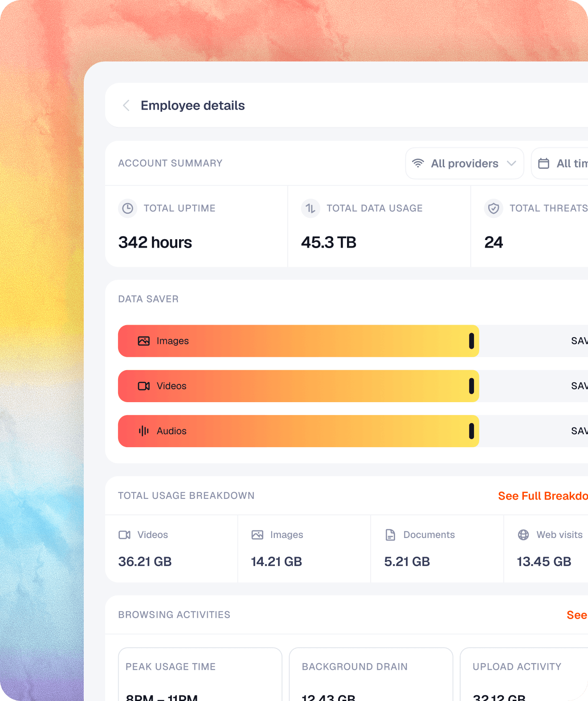The image size is (588, 701).
Task: Click the Documents label in Usage Breakdown
Action: tap(429, 534)
